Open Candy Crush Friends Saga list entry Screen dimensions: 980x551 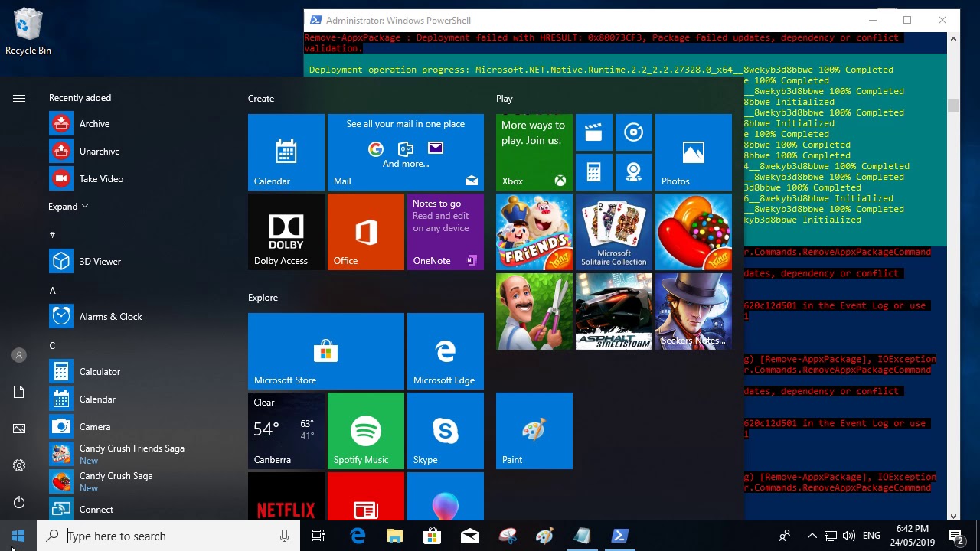coord(142,455)
